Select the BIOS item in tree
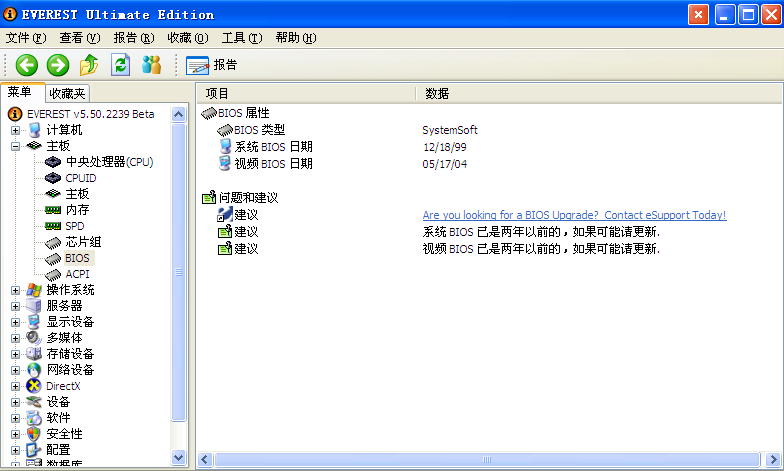Screen dimensions: 784x471 point(78,258)
